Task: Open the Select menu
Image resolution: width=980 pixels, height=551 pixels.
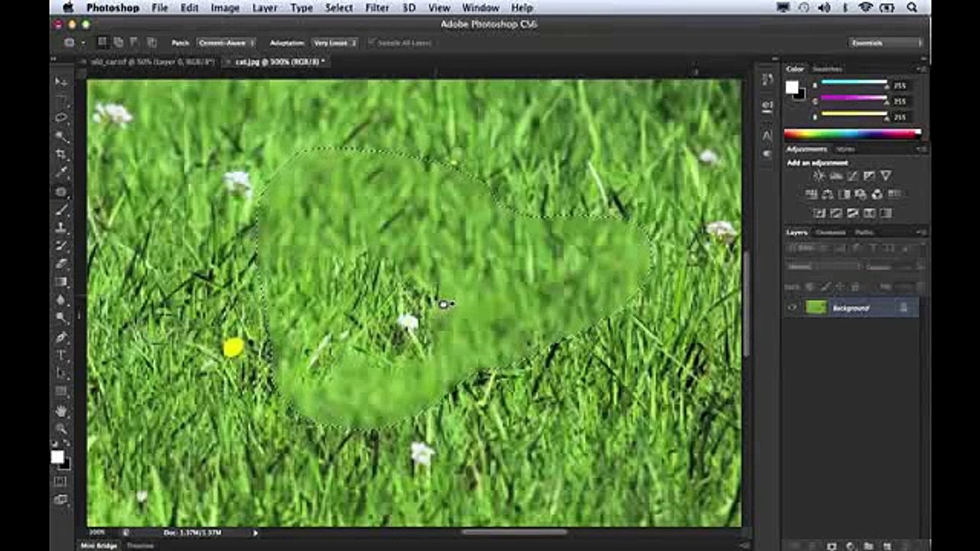Action: click(x=338, y=8)
